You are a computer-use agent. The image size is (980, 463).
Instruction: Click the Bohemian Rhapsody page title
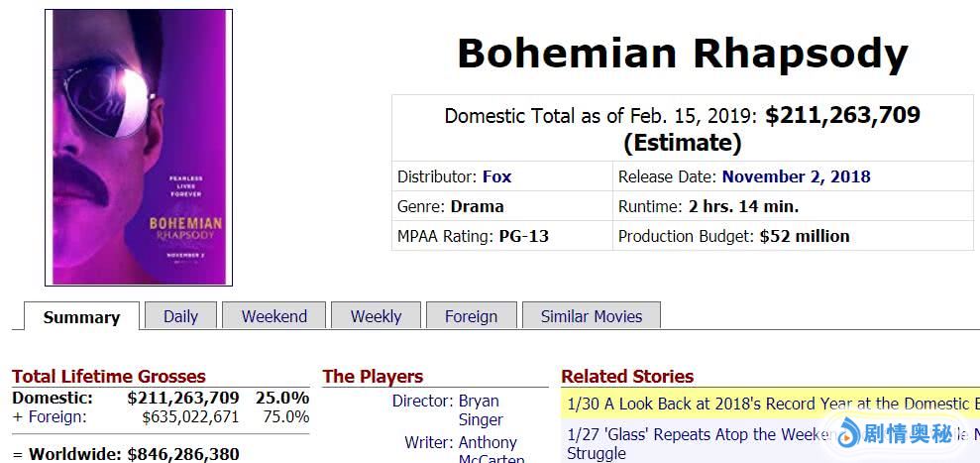point(682,53)
